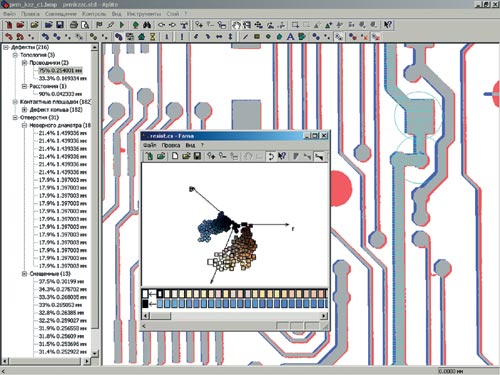Select the hand pan tool

pyautogui.click(x=236, y=25)
